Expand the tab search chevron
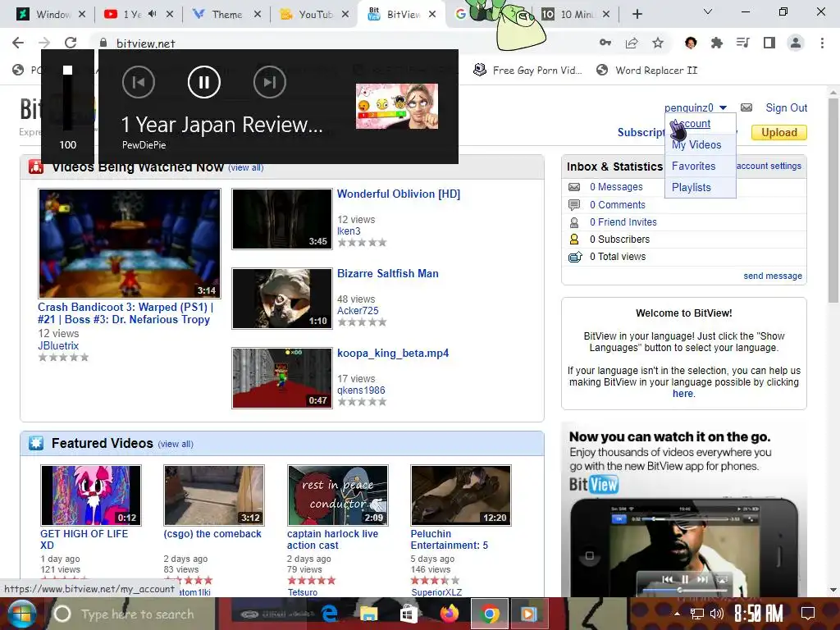The width and height of the screenshot is (840, 630). pos(708,11)
